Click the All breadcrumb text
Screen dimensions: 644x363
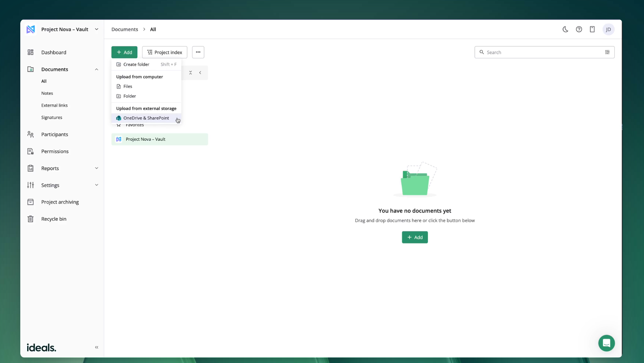[x=153, y=29]
